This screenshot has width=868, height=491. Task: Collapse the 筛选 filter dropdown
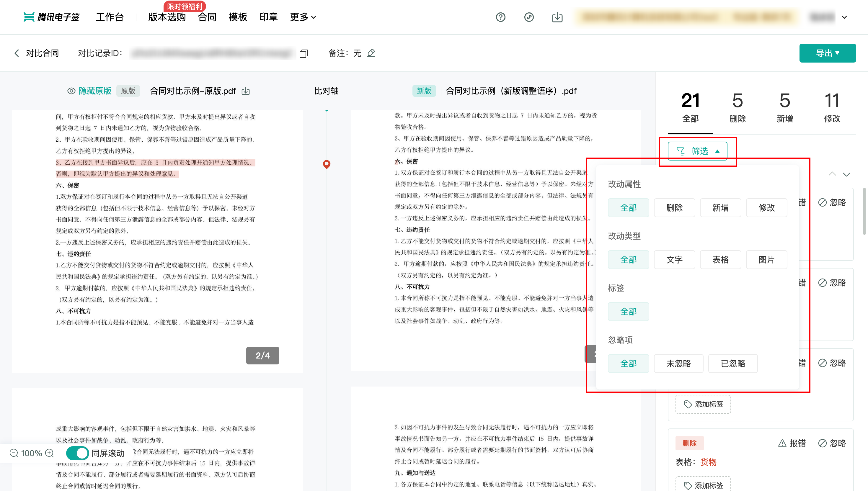coord(697,151)
